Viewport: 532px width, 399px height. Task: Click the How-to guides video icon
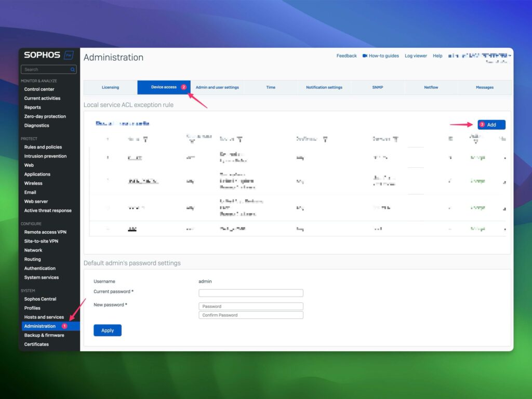click(365, 56)
